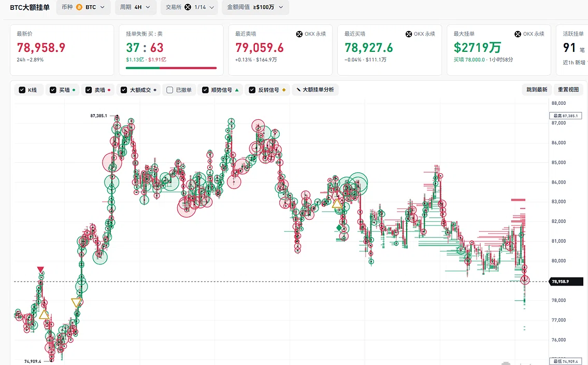Click OKX logo on the 最近卖墙 card

(299, 34)
